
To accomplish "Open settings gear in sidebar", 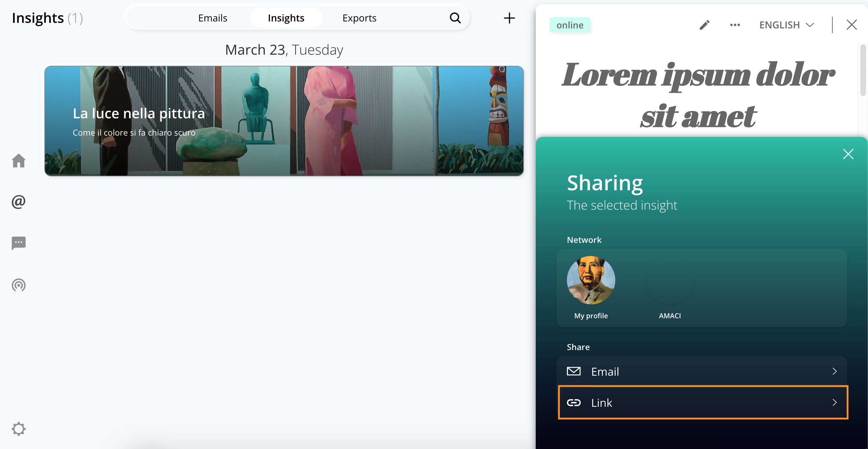I will pos(19,429).
